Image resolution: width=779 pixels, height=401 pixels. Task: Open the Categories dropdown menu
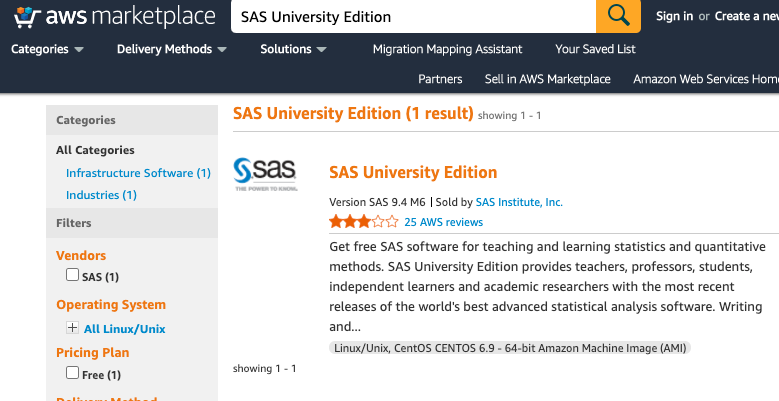47,49
